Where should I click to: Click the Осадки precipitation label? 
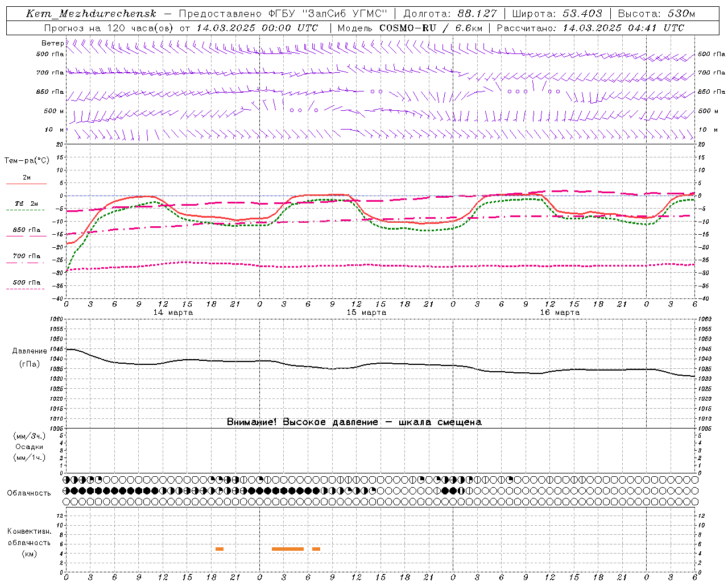(30, 447)
